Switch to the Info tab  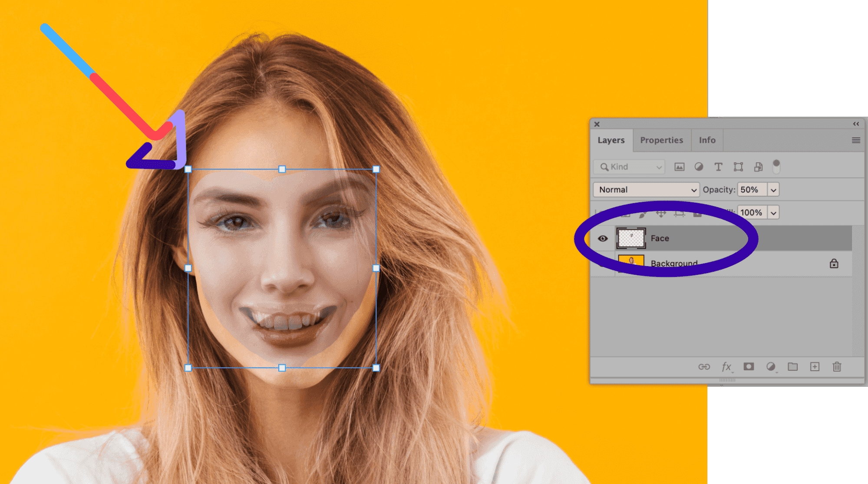click(x=707, y=140)
